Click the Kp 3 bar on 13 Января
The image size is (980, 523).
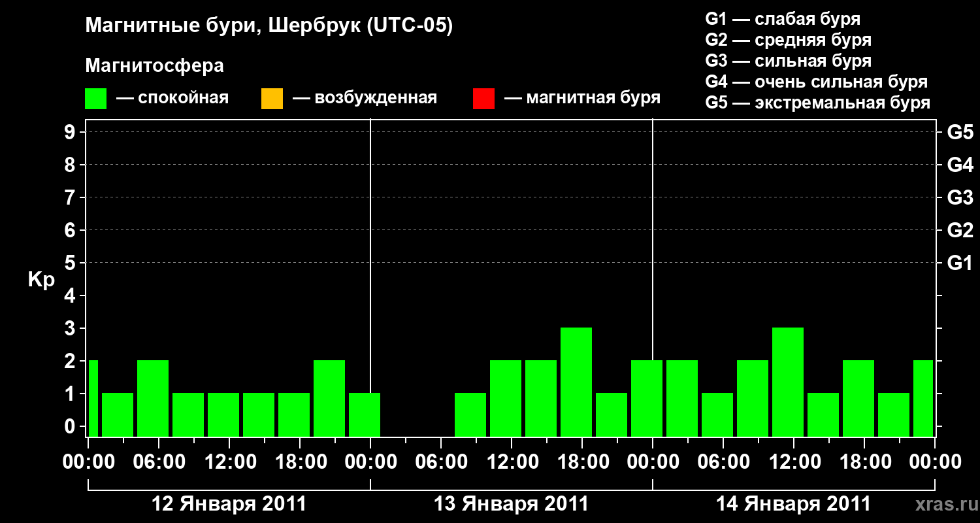(576, 382)
